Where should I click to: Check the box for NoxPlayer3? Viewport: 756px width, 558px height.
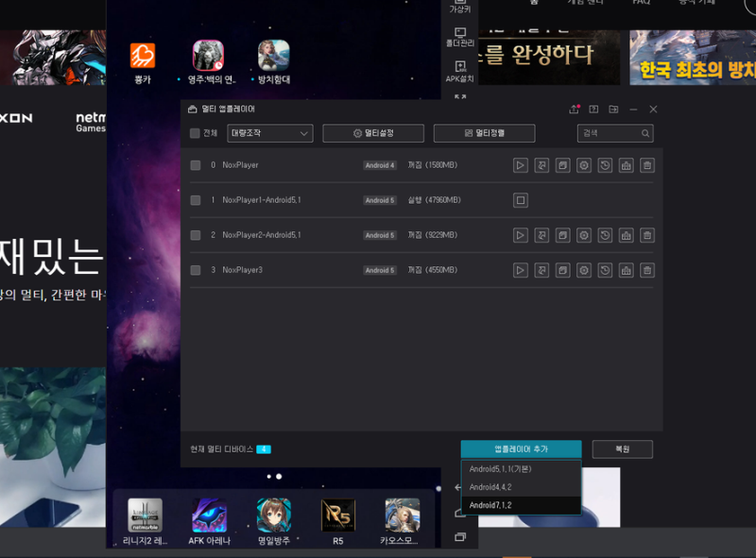coord(196,270)
